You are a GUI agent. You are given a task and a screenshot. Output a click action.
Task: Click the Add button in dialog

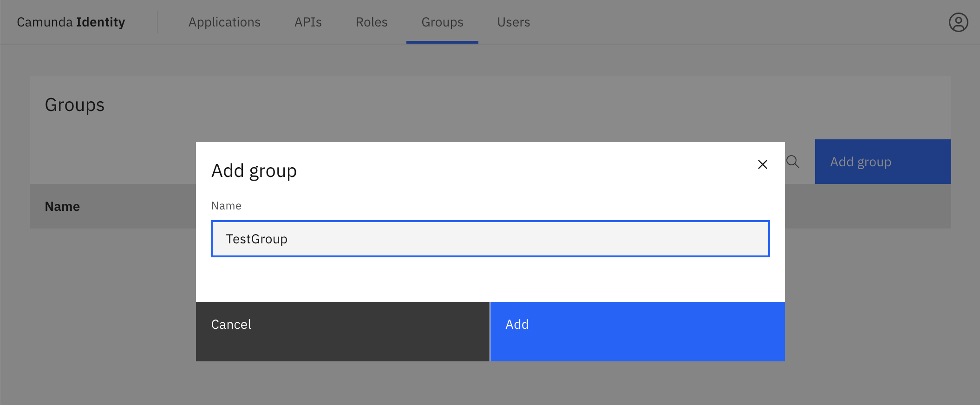tap(637, 332)
